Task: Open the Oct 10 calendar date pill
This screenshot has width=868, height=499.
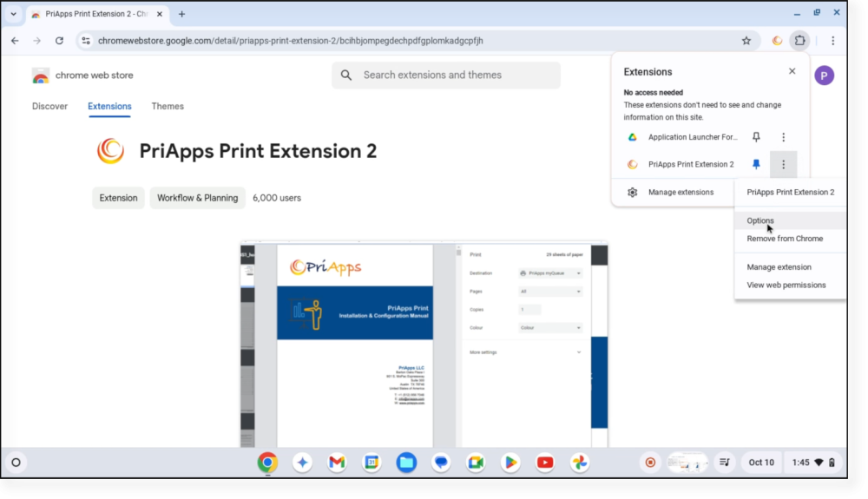Action: (761, 463)
